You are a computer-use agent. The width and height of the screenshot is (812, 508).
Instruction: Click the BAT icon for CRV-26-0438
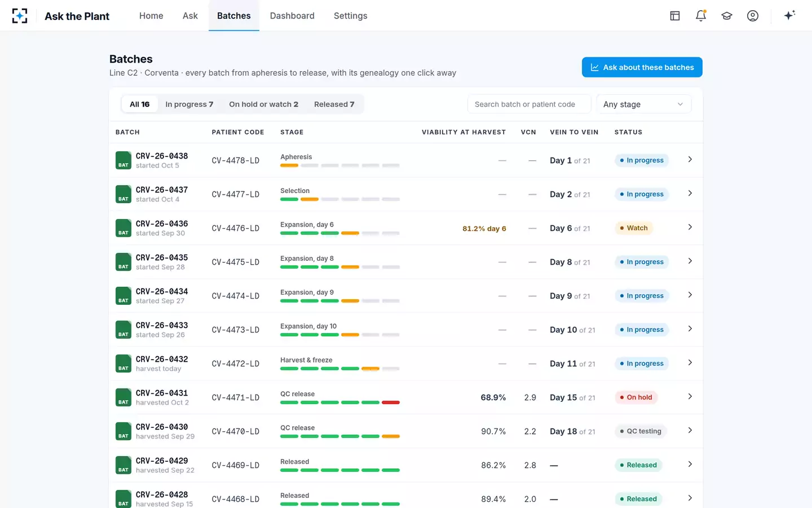tap(123, 160)
